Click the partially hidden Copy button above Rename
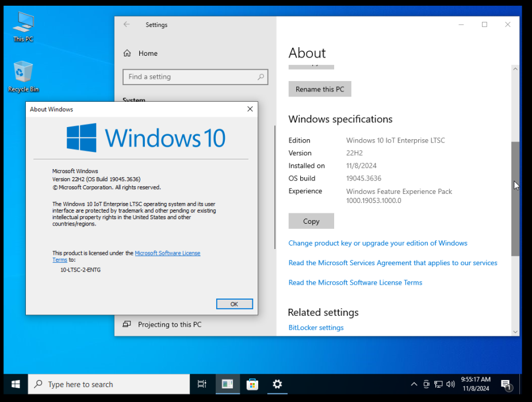This screenshot has height=402, width=532. coord(311,67)
